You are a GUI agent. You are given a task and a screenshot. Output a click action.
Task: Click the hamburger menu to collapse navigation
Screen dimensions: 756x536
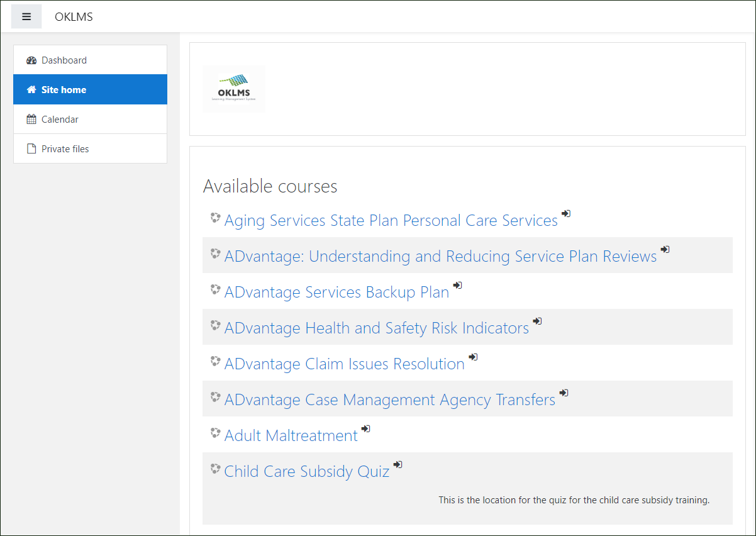tap(26, 16)
